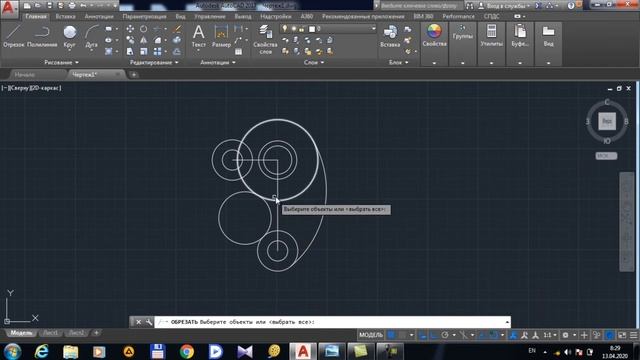Switch to the Управление ribbon tab
Viewport: 640px width, 360px height.
[210, 16]
